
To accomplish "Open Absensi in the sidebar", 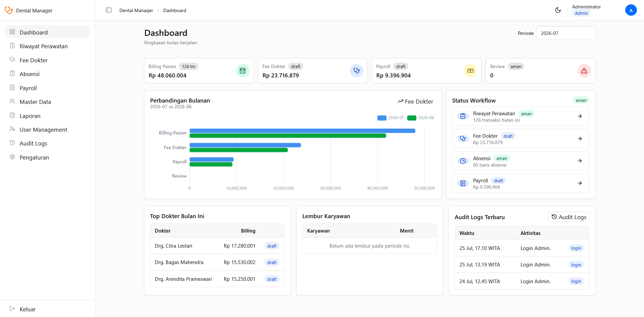I will [47, 74].
